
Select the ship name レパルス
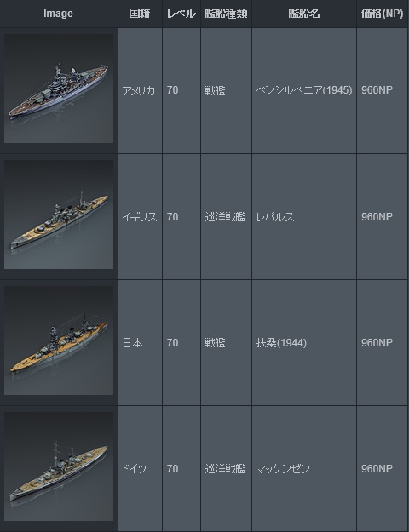pyautogui.click(x=275, y=217)
